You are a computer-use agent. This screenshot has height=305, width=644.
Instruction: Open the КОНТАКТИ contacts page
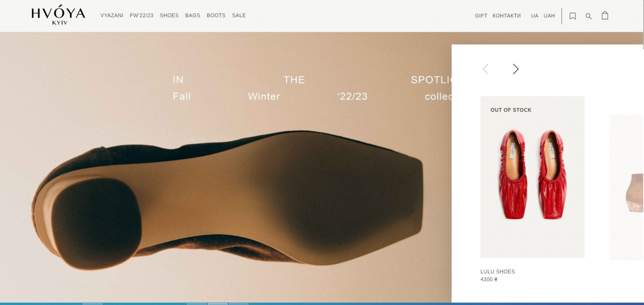coord(507,16)
